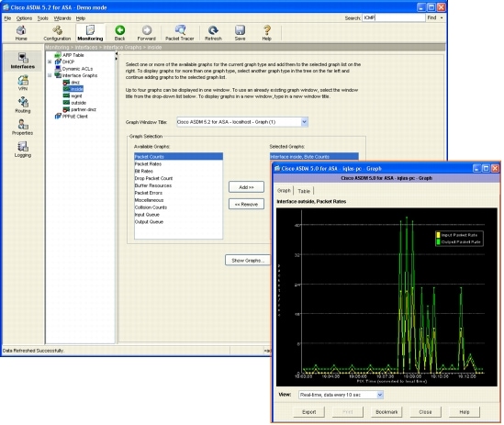504x425 pixels.
Task: Go back using the green Back arrow
Action: (x=120, y=33)
